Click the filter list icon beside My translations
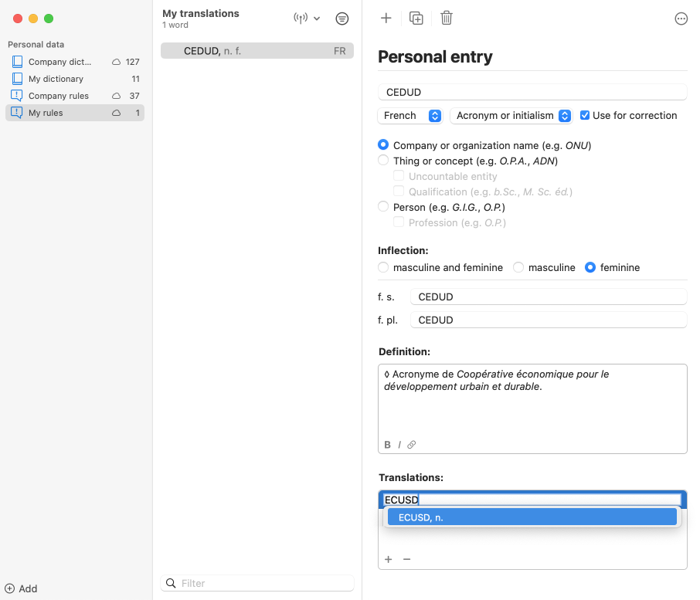This screenshot has width=700, height=600. pyautogui.click(x=342, y=19)
